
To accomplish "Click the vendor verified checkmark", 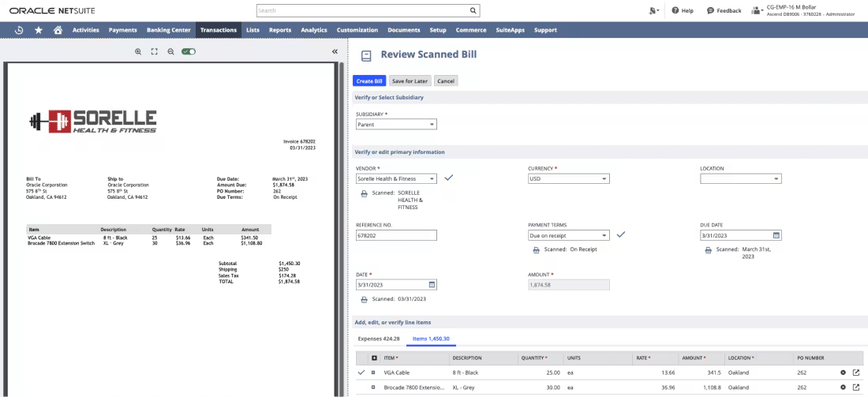I will click(x=449, y=178).
